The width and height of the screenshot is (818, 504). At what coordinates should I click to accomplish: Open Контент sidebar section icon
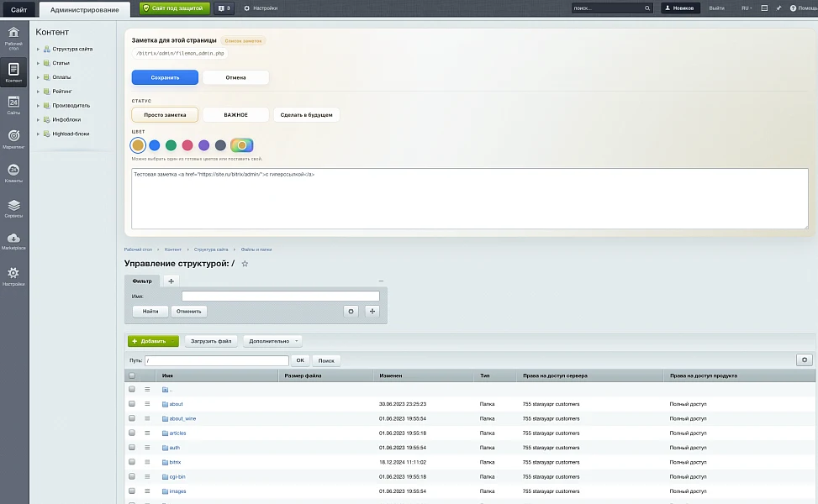(x=13, y=72)
